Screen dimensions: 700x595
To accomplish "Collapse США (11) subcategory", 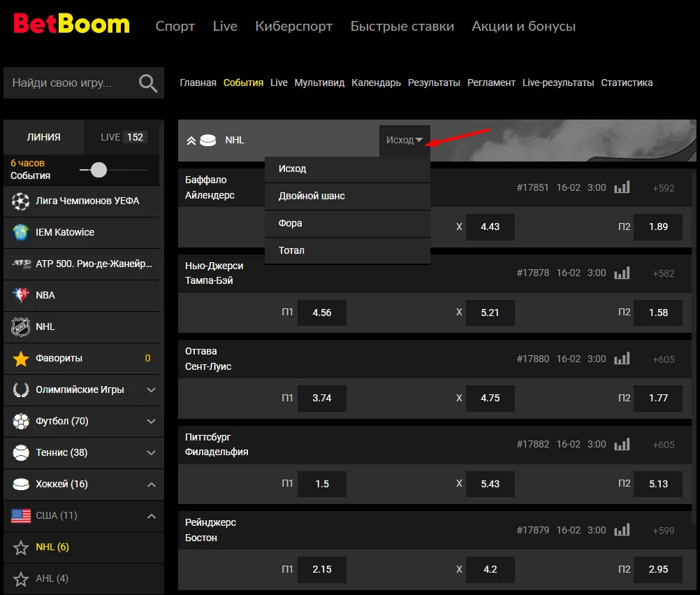I will (x=152, y=517).
